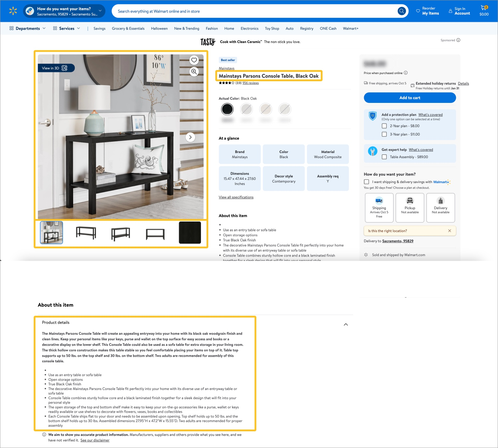
Task: Click the zoom-in magnifier on product image
Action: pos(194,72)
